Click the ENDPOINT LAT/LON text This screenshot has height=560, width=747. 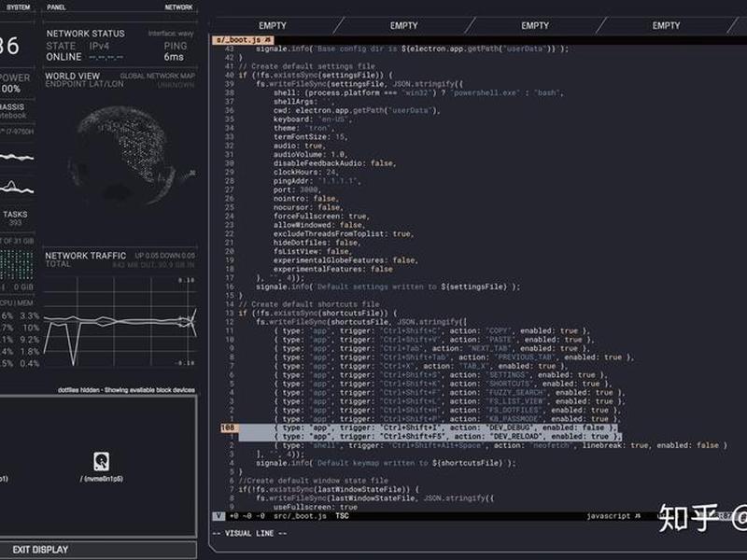pyautogui.click(x=84, y=84)
